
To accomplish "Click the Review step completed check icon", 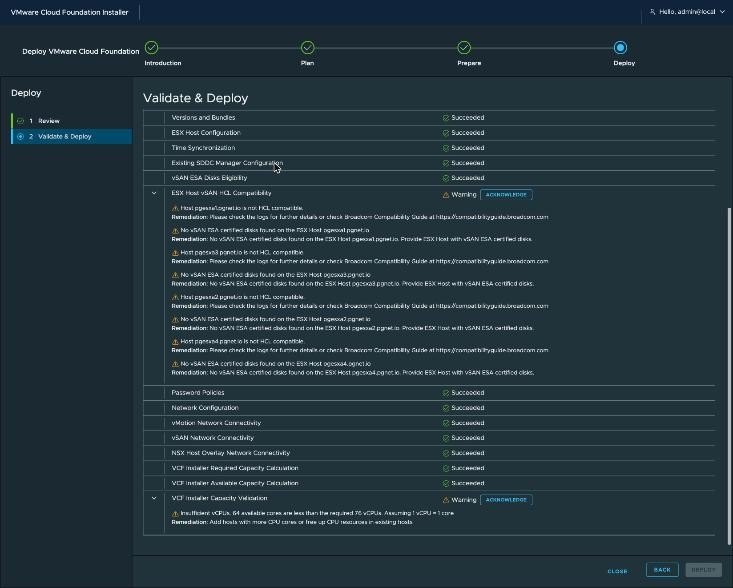I will [x=20, y=121].
